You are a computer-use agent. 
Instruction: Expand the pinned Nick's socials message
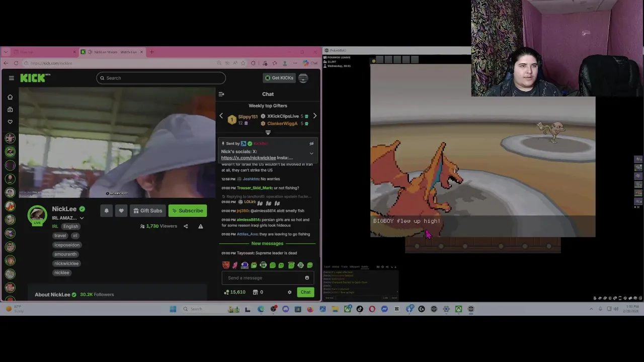click(x=311, y=153)
